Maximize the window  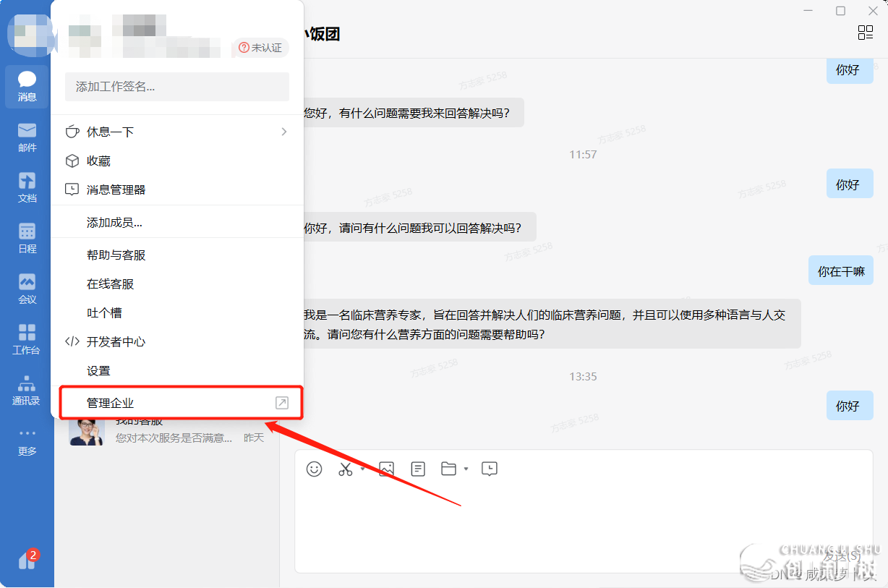point(840,11)
